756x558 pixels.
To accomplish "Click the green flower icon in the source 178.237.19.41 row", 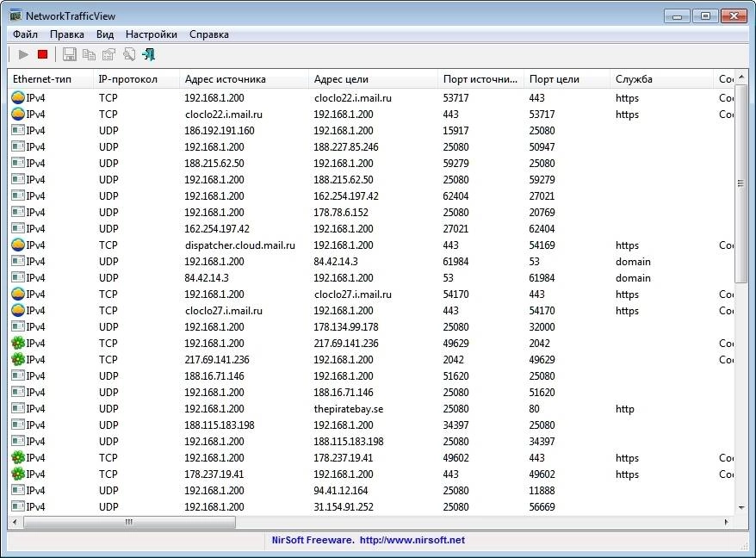I will pyautogui.click(x=18, y=474).
